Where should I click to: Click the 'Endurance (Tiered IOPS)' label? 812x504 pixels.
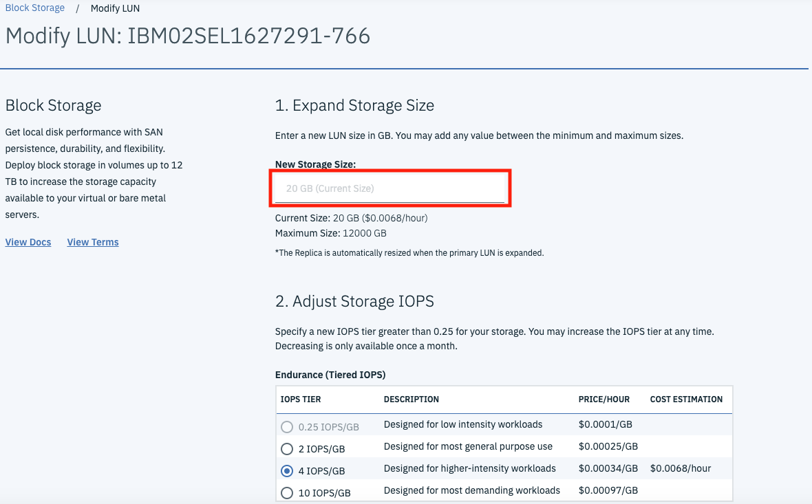[330, 375]
